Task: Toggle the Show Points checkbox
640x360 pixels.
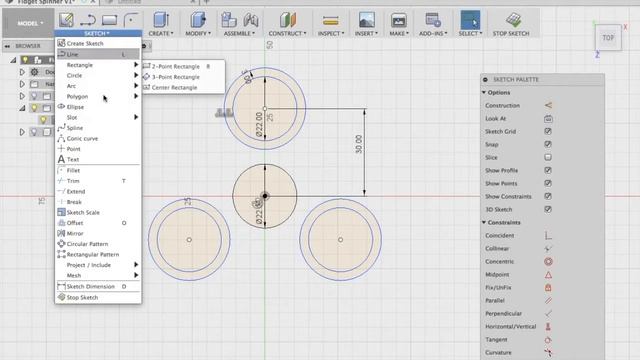Action: click(548, 183)
